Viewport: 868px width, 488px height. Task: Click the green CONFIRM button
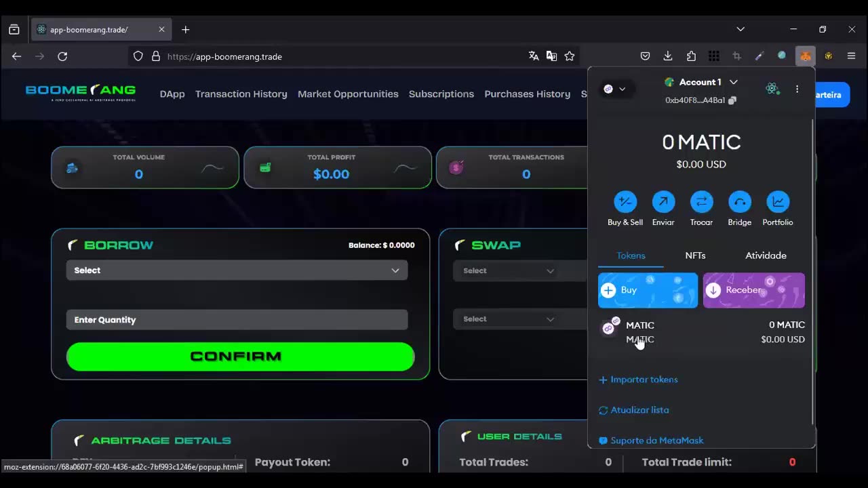point(240,357)
